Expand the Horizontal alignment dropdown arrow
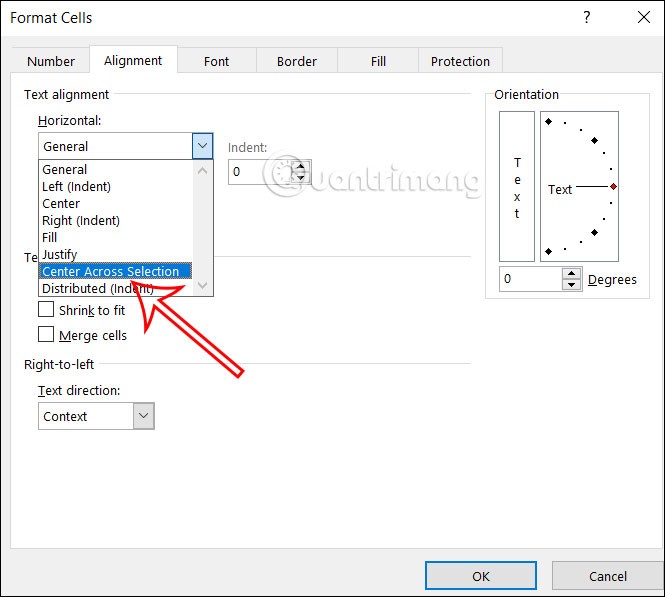This screenshot has height=597, width=665. pos(203,146)
